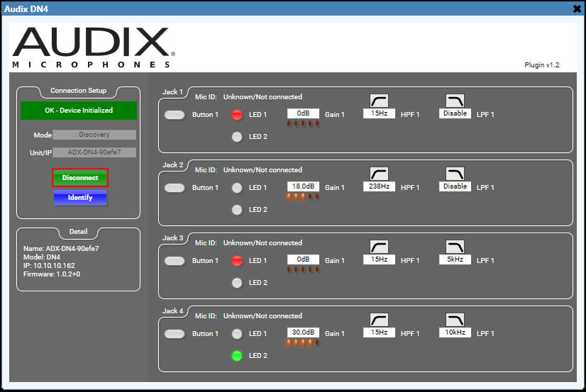Toggle Jack 4 LED 1 indicator

237,334
